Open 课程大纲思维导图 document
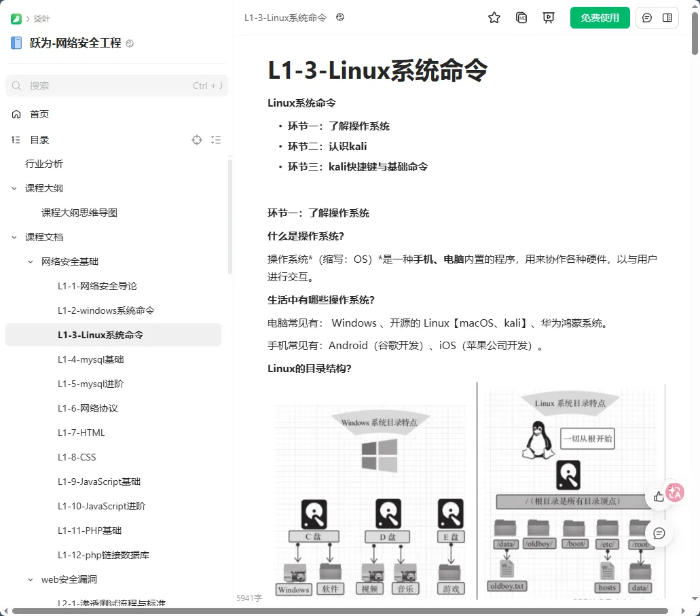Screen dimensions: 700x616 (x=79, y=213)
